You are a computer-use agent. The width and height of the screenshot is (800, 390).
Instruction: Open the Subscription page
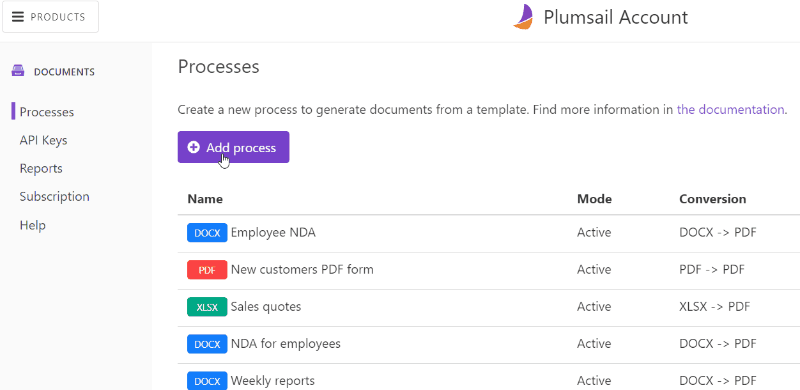[x=55, y=197]
